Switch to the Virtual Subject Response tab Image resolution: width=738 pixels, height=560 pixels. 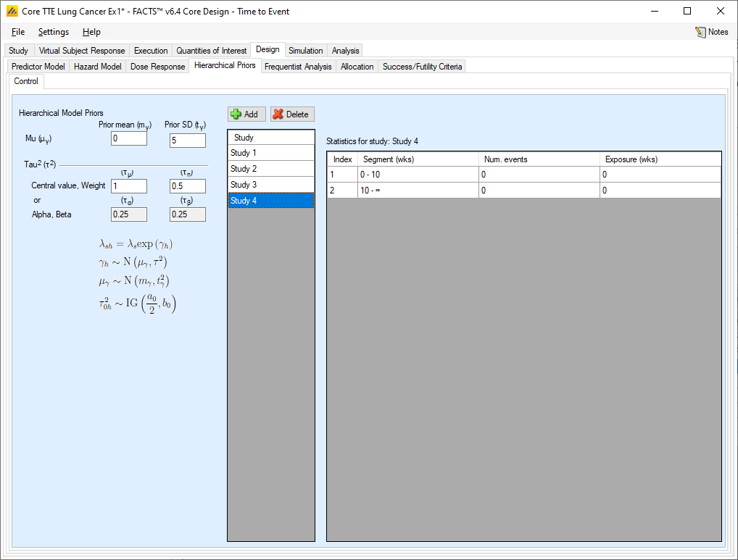pyautogui.click(x=82, y=51)
